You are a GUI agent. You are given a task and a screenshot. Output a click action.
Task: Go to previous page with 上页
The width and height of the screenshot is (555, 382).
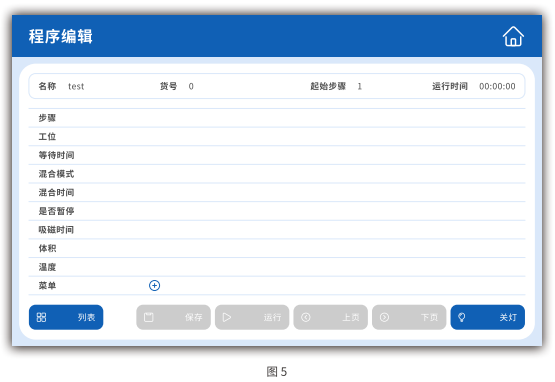[331, 317]
